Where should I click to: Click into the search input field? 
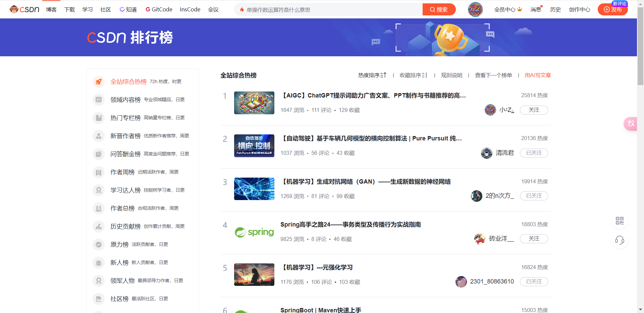coord(329,9)
